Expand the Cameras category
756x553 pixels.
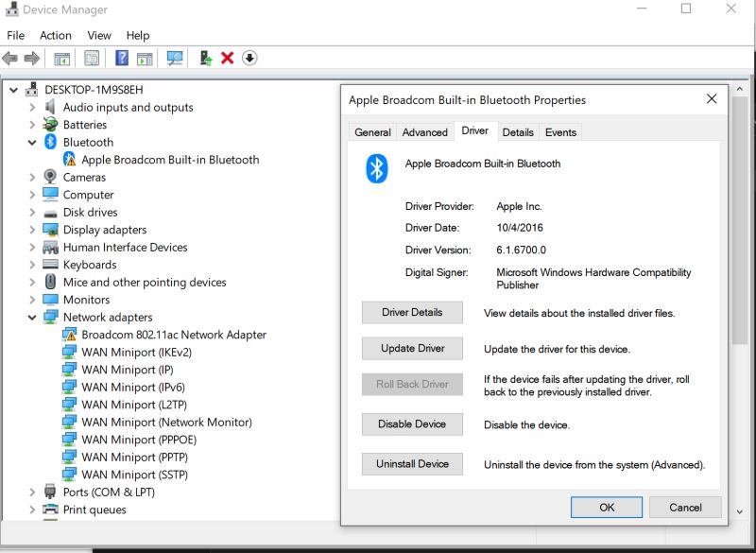31,177
